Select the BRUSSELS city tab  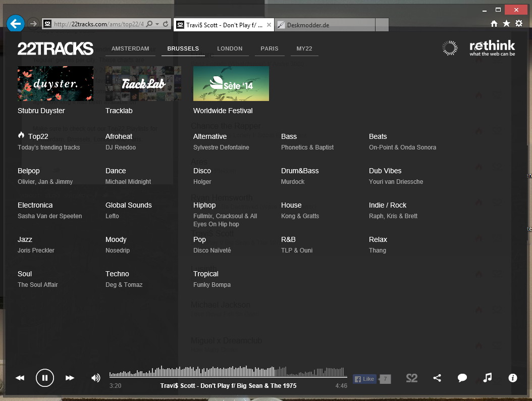[183, 48]
